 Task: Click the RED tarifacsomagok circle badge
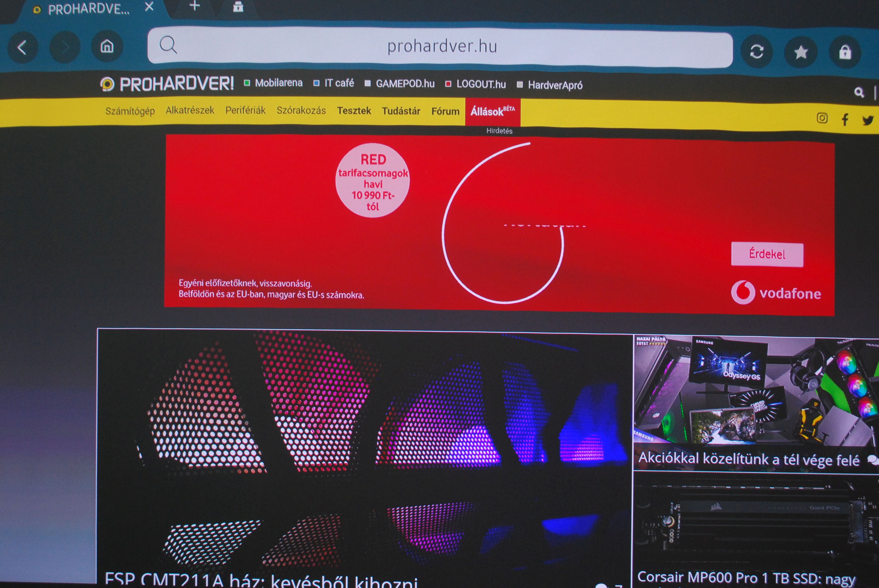pos(373,180)
